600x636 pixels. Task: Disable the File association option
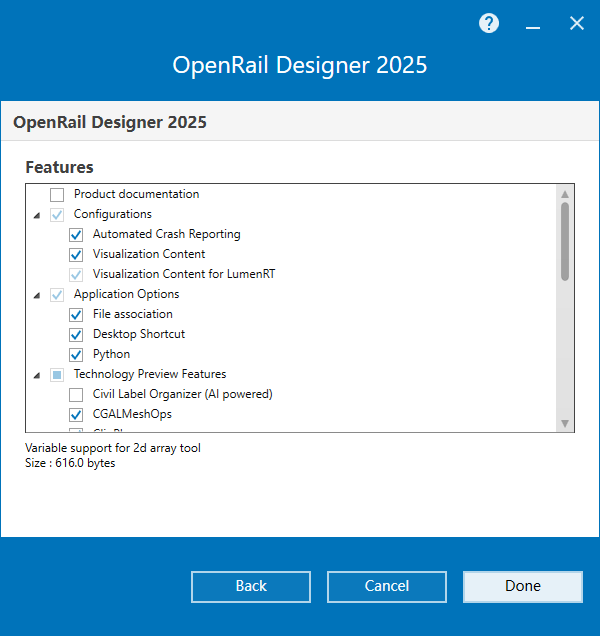[76, 314]
